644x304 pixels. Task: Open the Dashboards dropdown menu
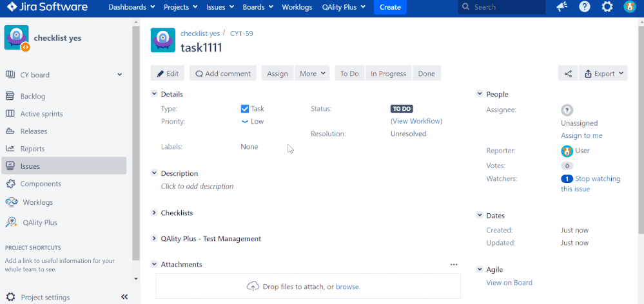[x=132, y=7]
